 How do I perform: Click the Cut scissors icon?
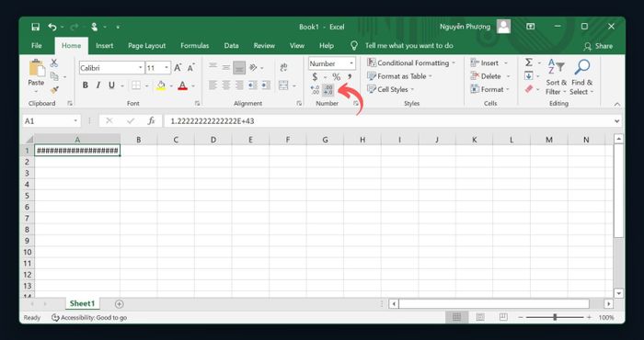pyautogui.click(x=54, y=63)
